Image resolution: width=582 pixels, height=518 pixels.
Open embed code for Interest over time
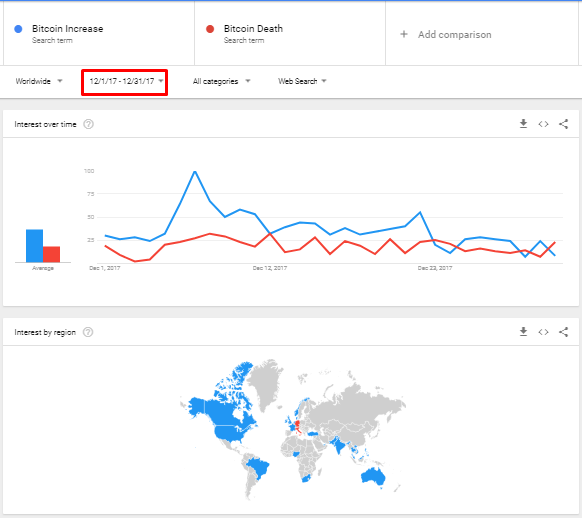click(x=543, y=124)
